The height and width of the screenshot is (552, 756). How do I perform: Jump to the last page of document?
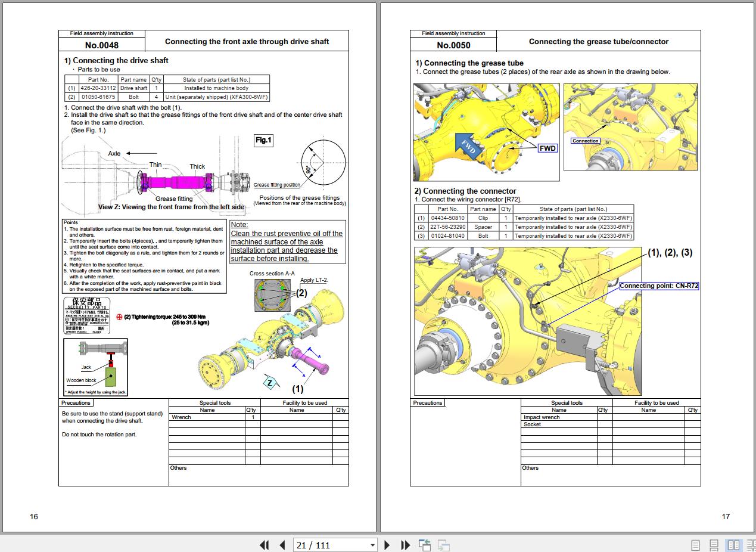click(x=405, y=545)
